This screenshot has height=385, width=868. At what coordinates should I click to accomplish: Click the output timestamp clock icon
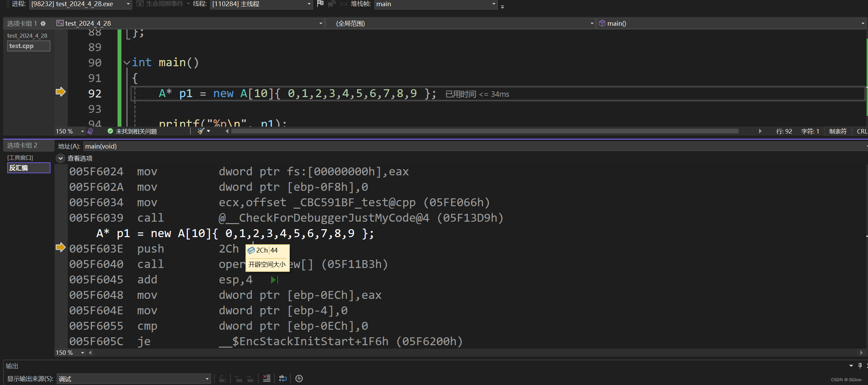pyautogui.click(x=299, y=378)
